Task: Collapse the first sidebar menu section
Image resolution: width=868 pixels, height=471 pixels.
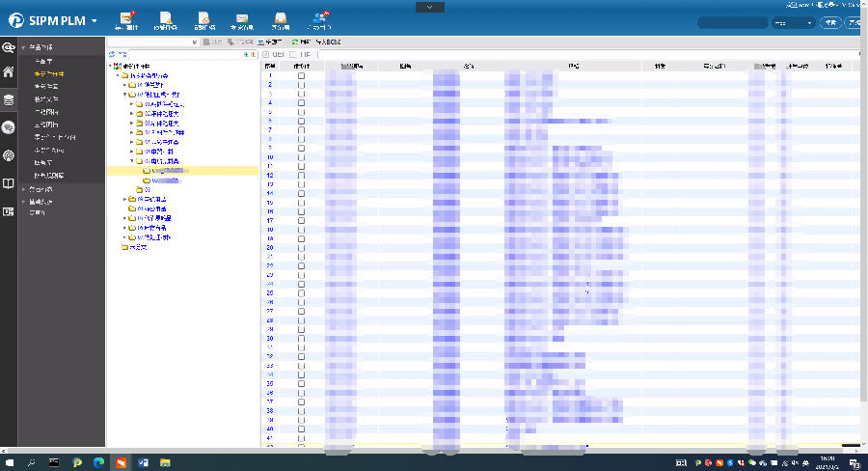Action: pyautogui.click(x=23, y=47)
